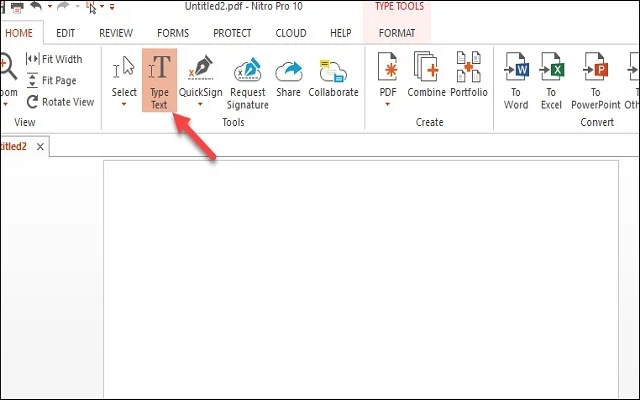This screenshot has width=640, height=400.
Task: Click the Request Signature icon
Action: (x=247, y=69)
